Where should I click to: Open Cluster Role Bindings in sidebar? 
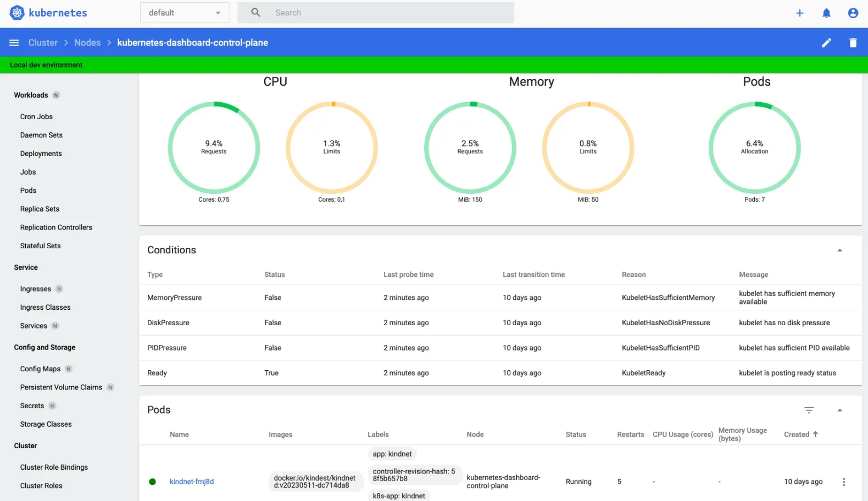click(54, 467)
